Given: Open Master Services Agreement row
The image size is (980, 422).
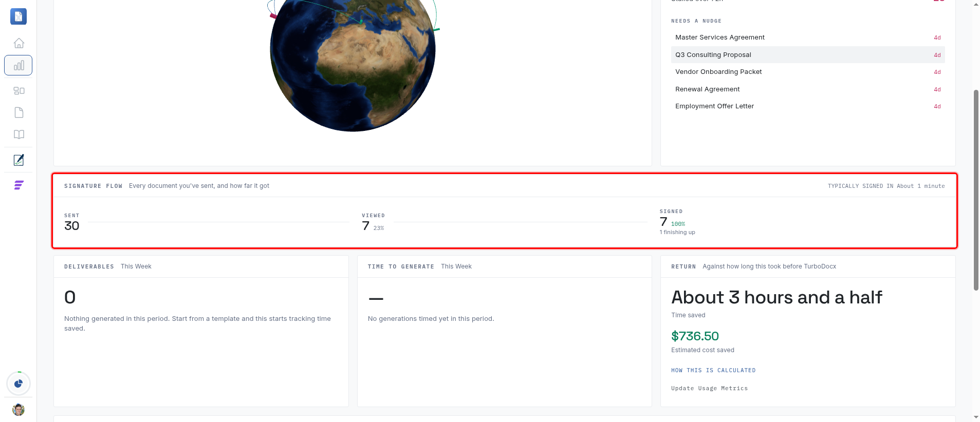Looking at the screenshot, I should pos(808,37).
